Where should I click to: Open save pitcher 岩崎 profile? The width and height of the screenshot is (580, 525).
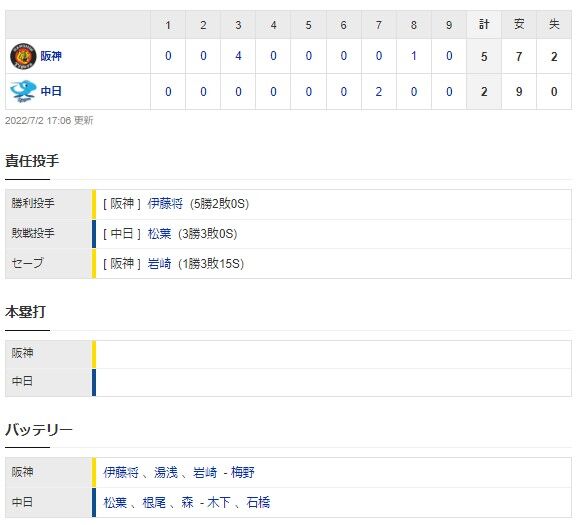tap(159, 264)
